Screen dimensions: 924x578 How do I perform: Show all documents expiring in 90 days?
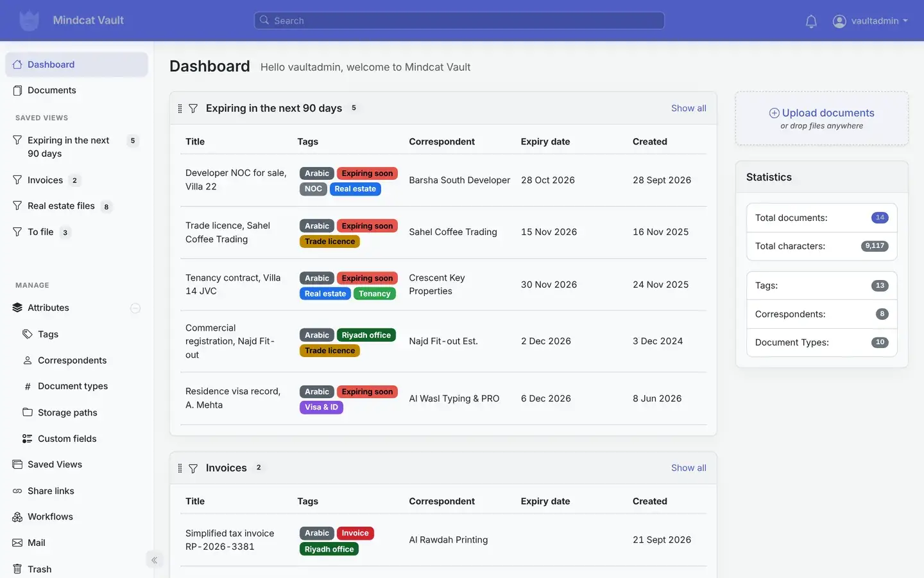click(689, 109)
